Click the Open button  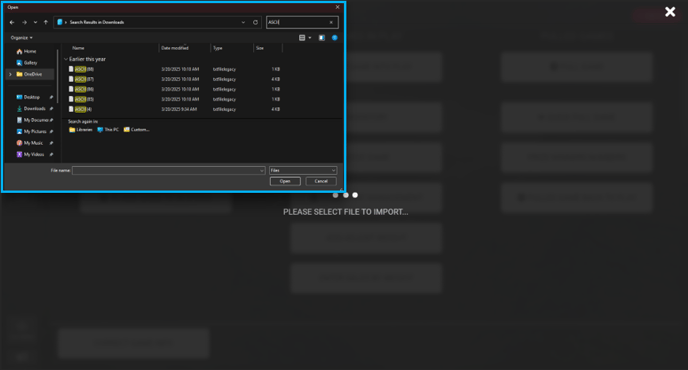coord(285,181)
